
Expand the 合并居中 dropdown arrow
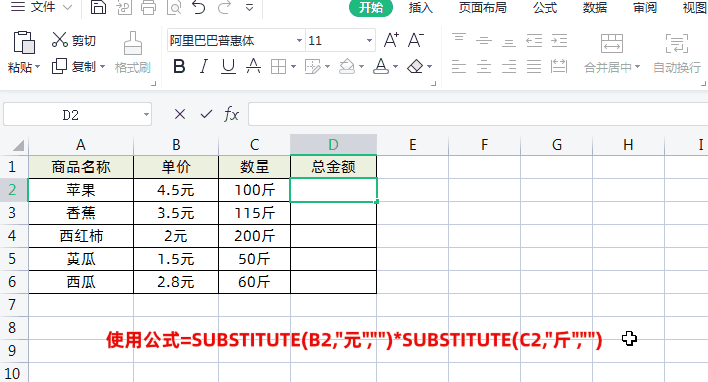tap(638, 67)
